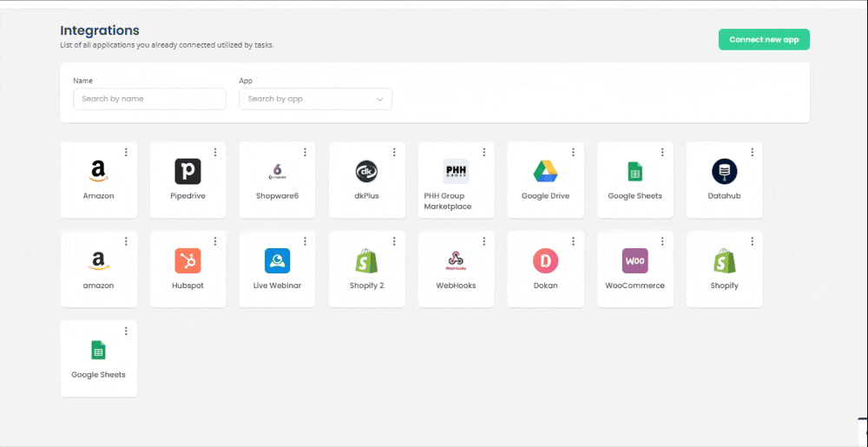Viewport: 868px width, 447px height.
Task: Open the Datahub card three-dot menu
Action: 753,152
